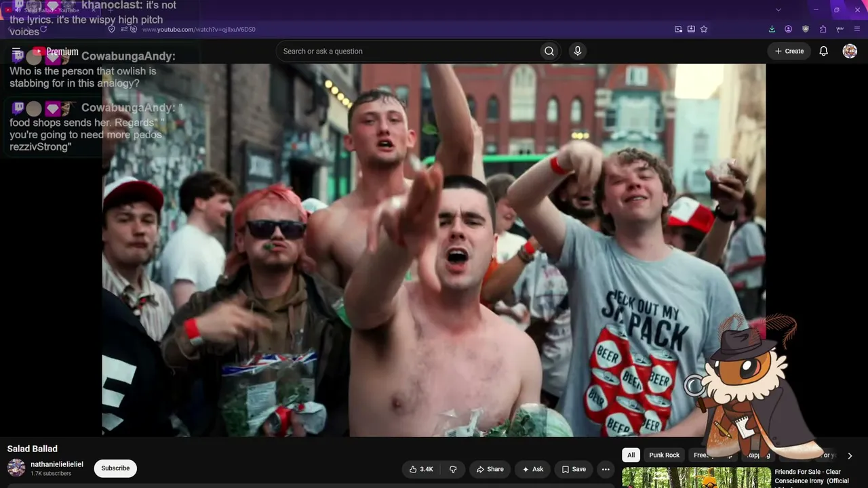868x488 pixels.
Task: Open the nathanielielieliel channel name link
Action: click(x=57, y=464)
